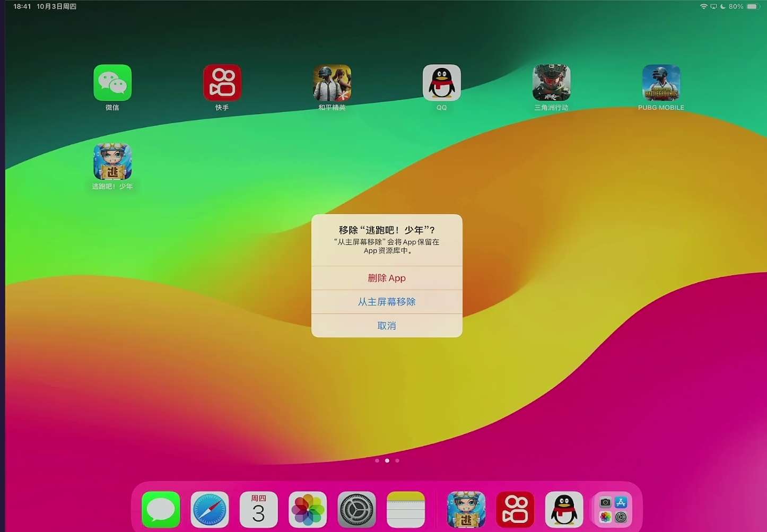
Task: Tap the screen mirroring status icon
Action: tap(713, 6)
